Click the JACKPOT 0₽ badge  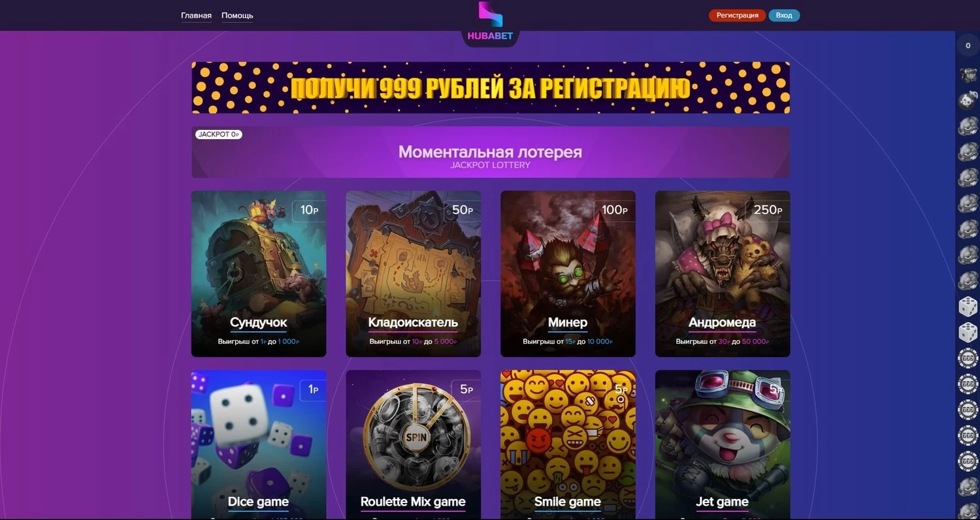218,134
